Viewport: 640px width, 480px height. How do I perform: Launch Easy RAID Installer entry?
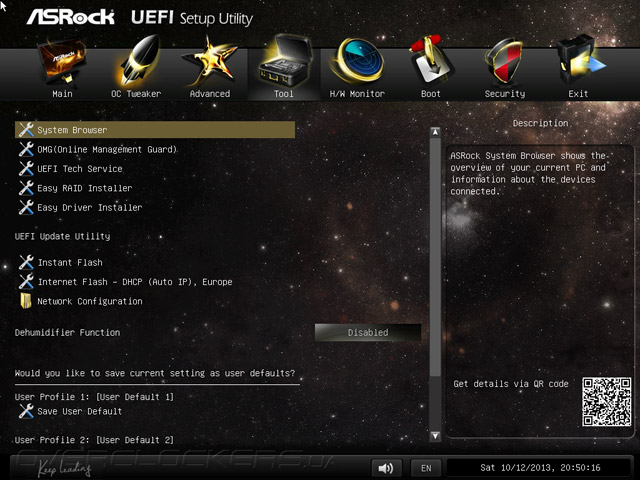85,188
